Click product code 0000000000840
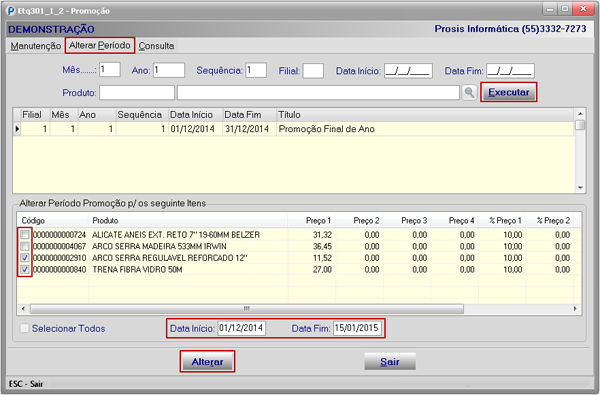This screenshot has width=600, height=395. [59, 269]
